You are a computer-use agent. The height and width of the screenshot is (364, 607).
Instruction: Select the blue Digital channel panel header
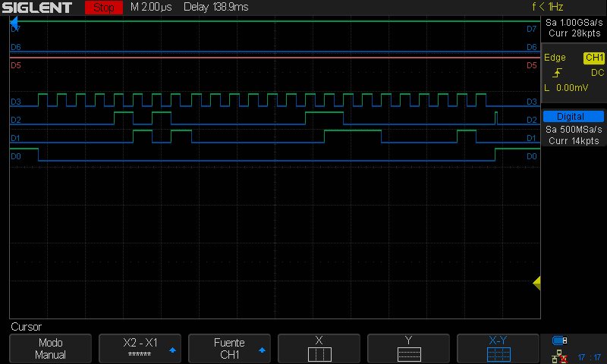574,117
